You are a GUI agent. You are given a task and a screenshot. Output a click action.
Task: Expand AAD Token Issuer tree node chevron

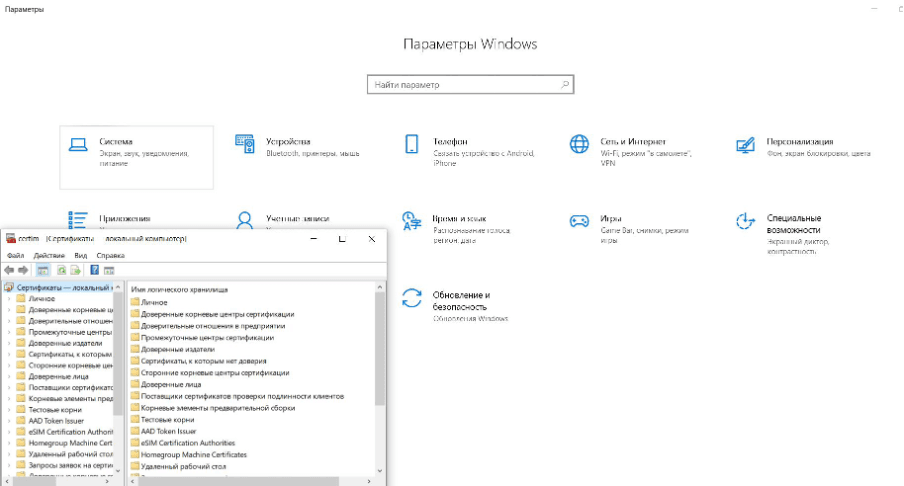point(9,421)
